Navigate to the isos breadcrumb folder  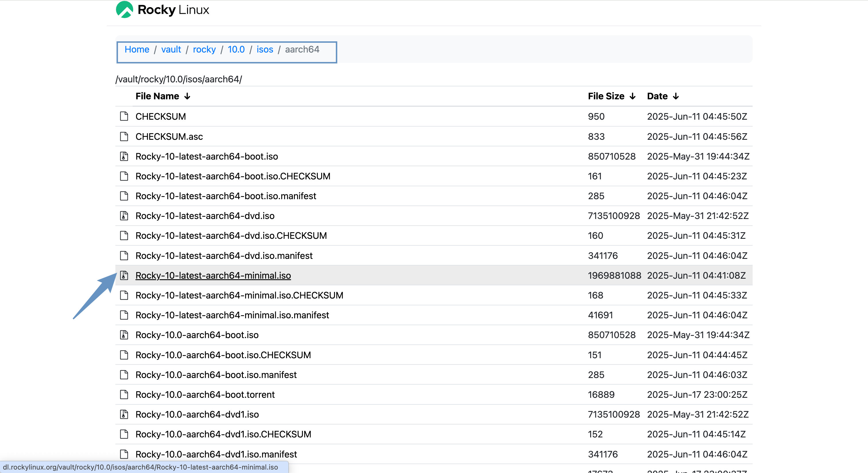(x=265, y=50)
